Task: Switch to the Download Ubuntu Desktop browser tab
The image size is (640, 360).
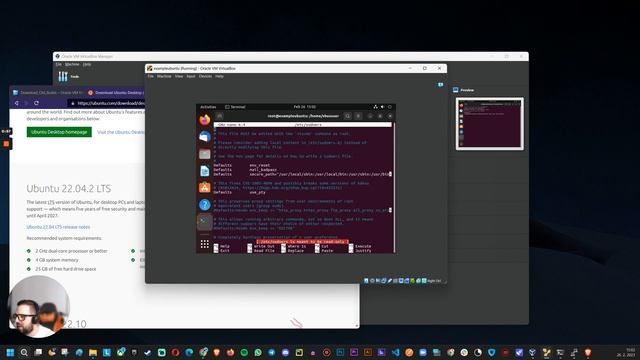Action: (x=115, y=93)
